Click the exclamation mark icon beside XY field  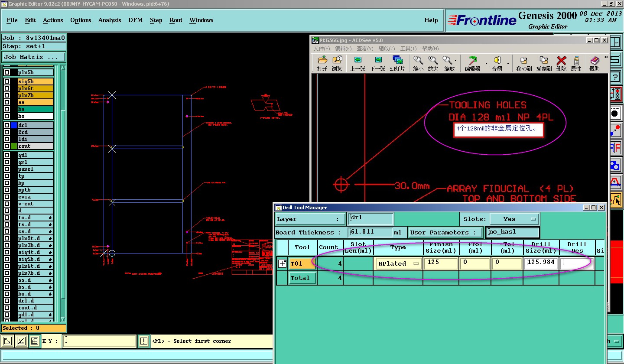(144, 341)
